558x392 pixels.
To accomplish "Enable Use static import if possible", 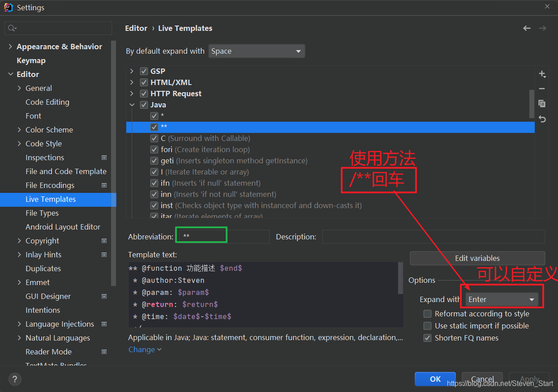I will pos(428,326).
